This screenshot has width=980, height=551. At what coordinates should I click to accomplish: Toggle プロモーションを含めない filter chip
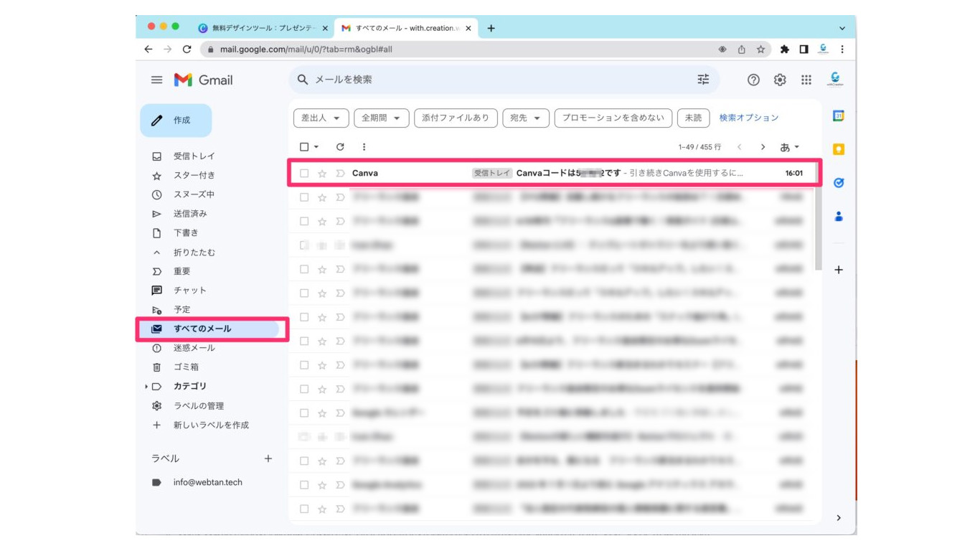pyautogui.click(x=613, y=118)
